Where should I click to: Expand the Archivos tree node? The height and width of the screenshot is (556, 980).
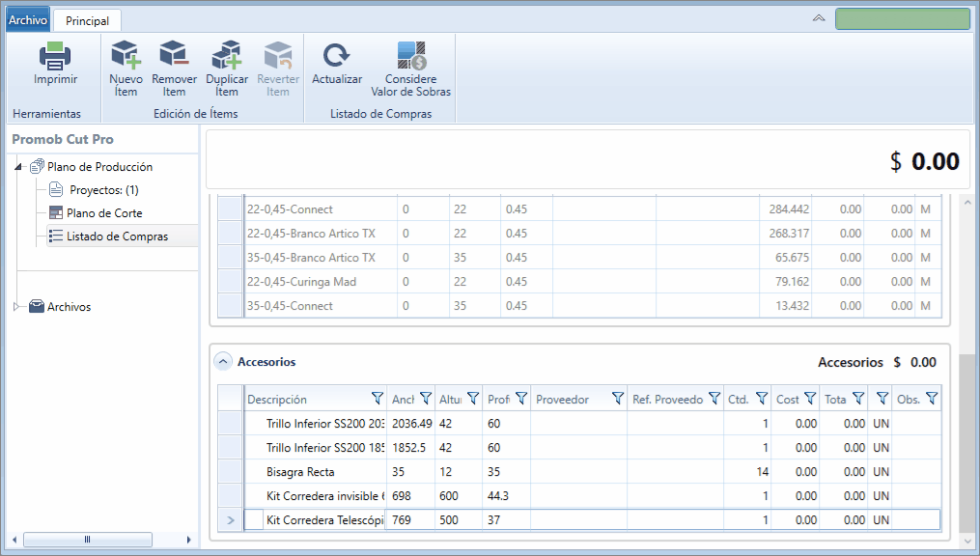16,307
